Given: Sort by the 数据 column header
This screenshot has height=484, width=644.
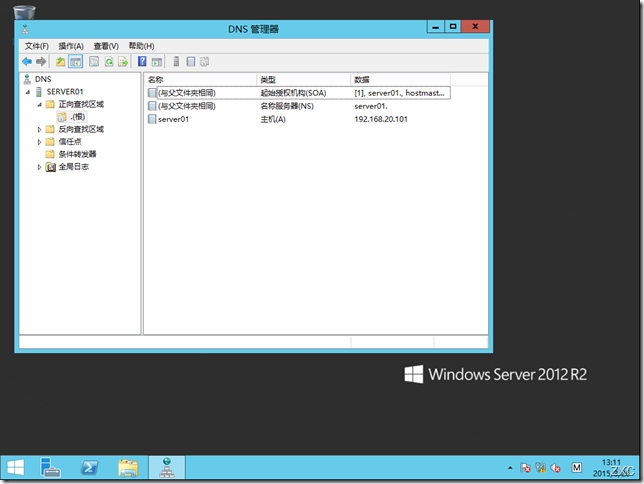Looking at the screenshot, I should (400, 80).
